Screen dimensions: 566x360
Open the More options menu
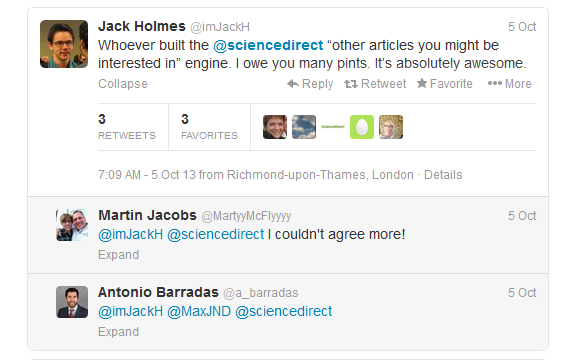(x=509, y=84)
